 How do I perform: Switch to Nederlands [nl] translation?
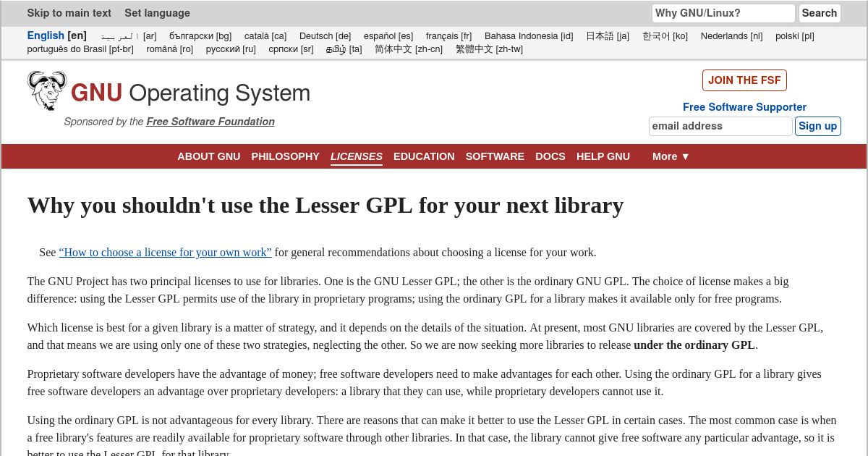point(731,36)
